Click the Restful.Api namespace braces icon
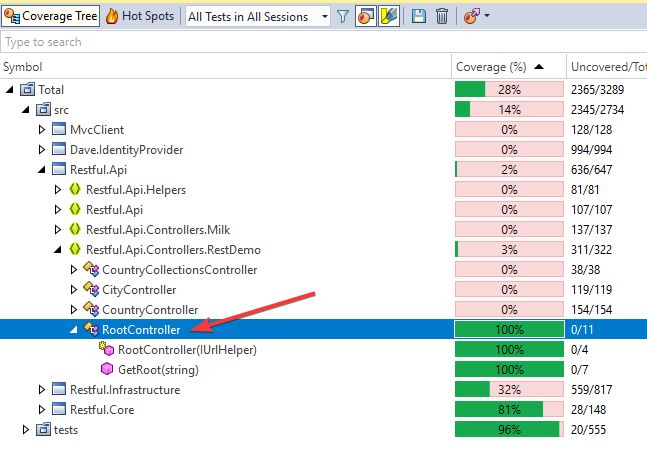647x465 pixels. click(75, 209)
